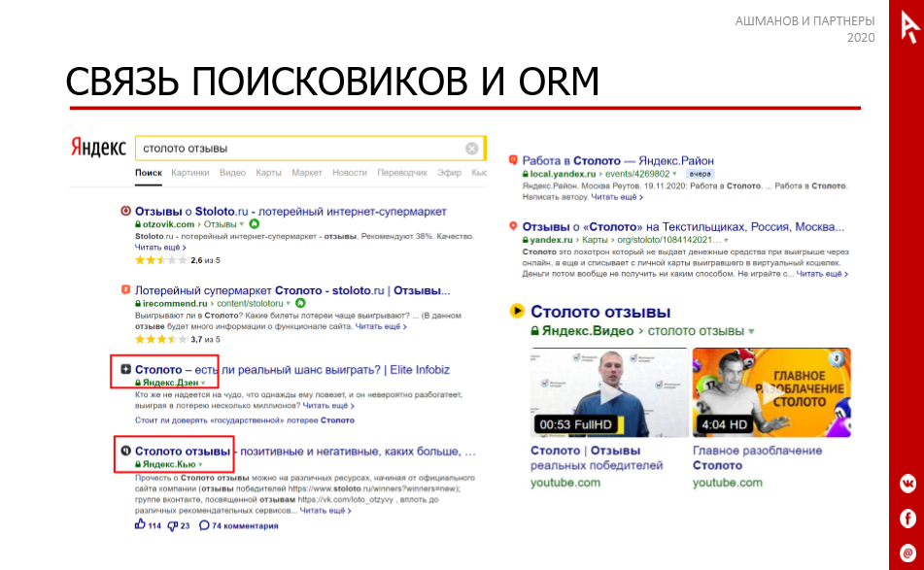Open 'Отзывы о «Столото» на Текстильщиках' result
This screenshot has height=570, width=924.
pos(684,226)
